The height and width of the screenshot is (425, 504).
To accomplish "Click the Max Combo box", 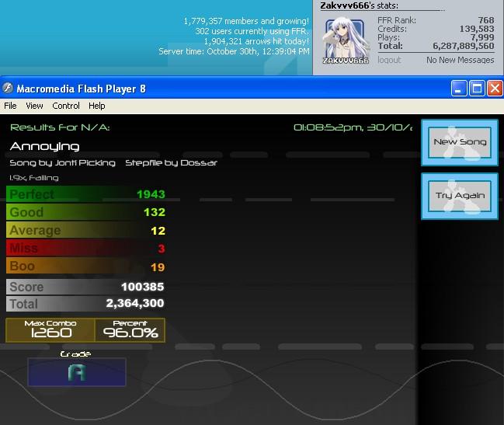I will (50, 330).
